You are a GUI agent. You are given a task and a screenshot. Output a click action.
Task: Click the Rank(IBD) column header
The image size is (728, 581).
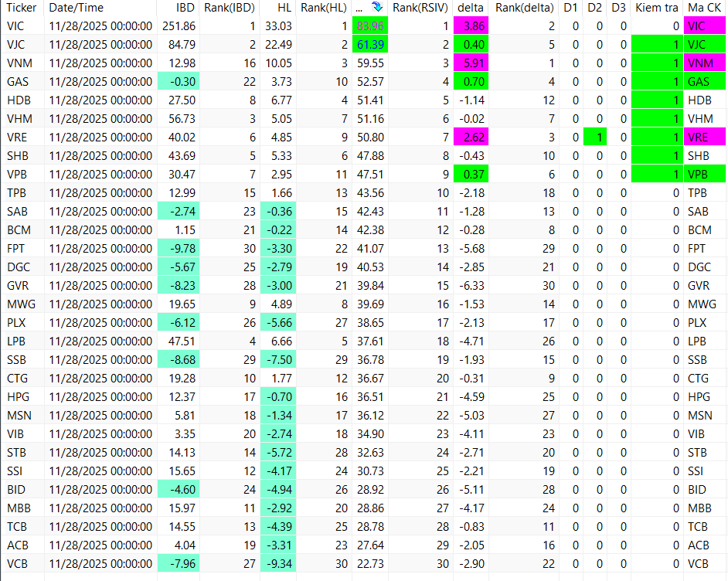coord(230,8)
